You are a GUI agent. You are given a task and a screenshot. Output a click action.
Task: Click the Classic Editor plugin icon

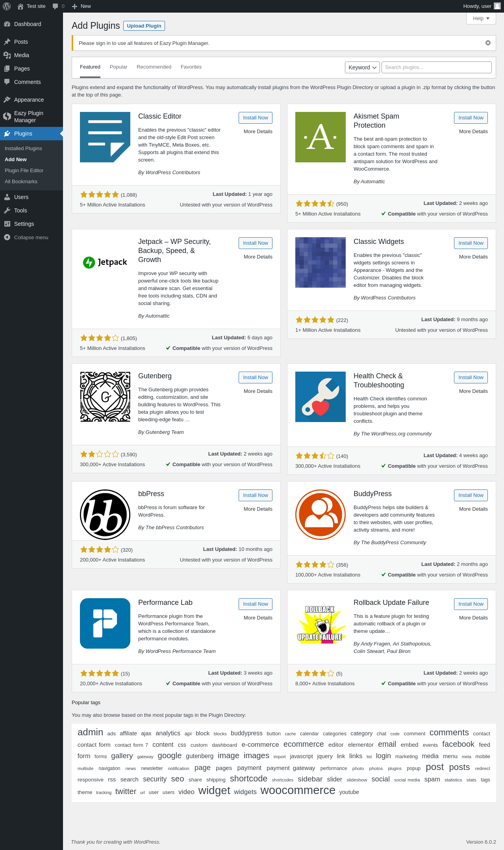105,137
